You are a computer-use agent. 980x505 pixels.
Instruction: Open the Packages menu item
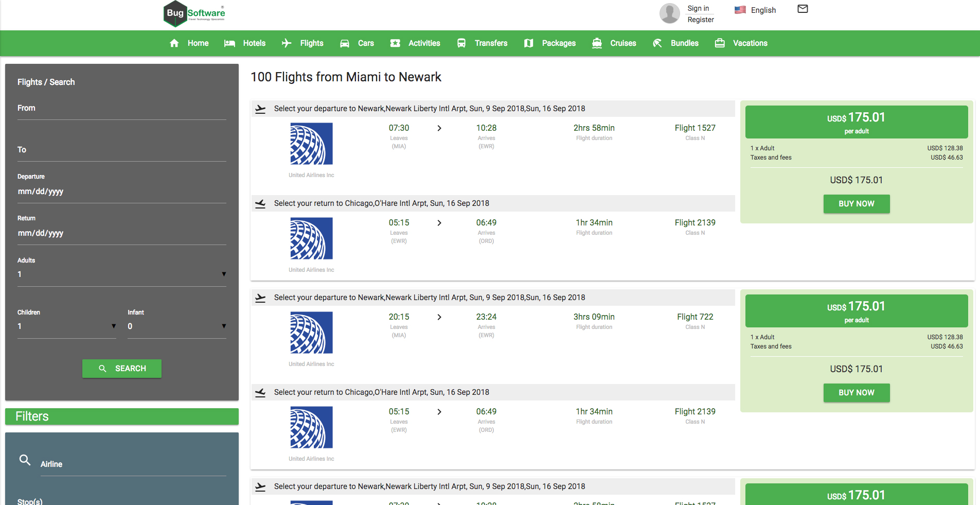coord(559,43)
